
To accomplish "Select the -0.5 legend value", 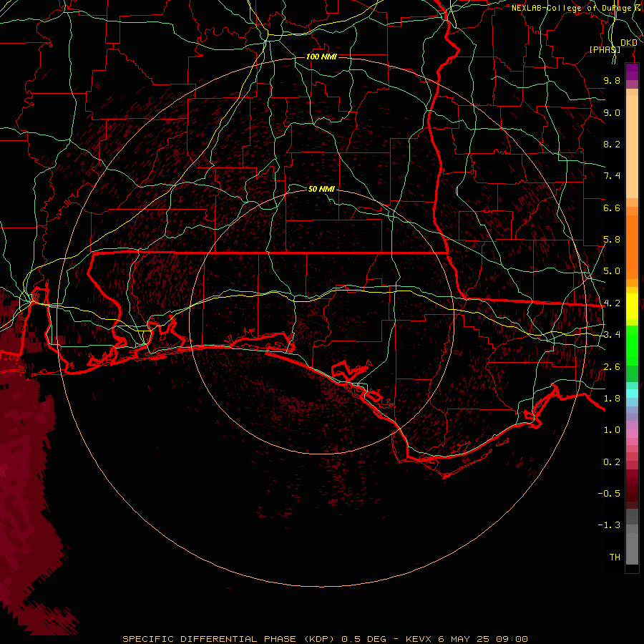I will coord(609,494).
